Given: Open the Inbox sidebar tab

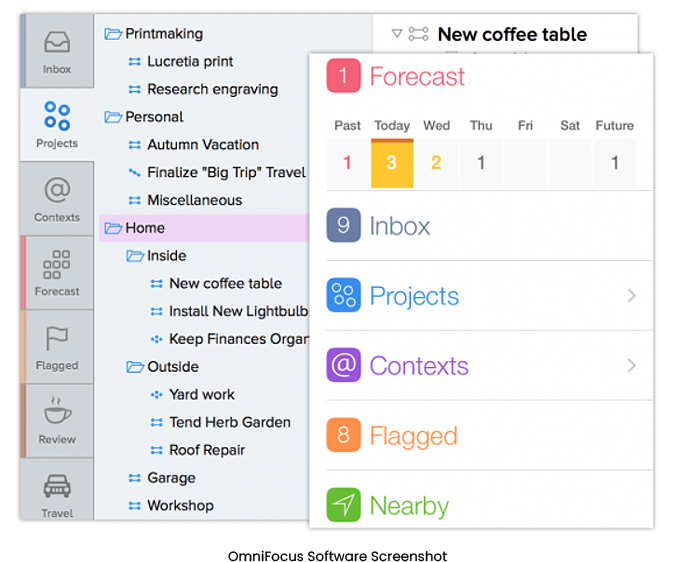Looking at the screenshot, I should (57, 51).
